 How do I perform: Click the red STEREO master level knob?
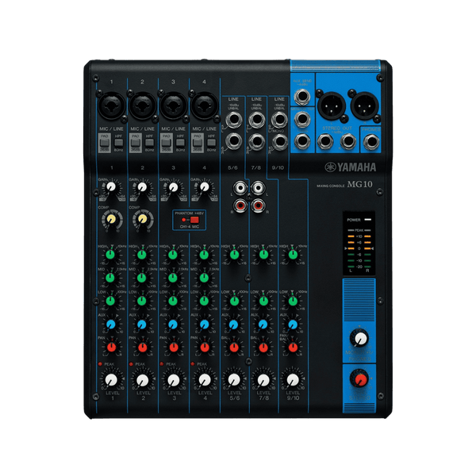tap(360, 379)
